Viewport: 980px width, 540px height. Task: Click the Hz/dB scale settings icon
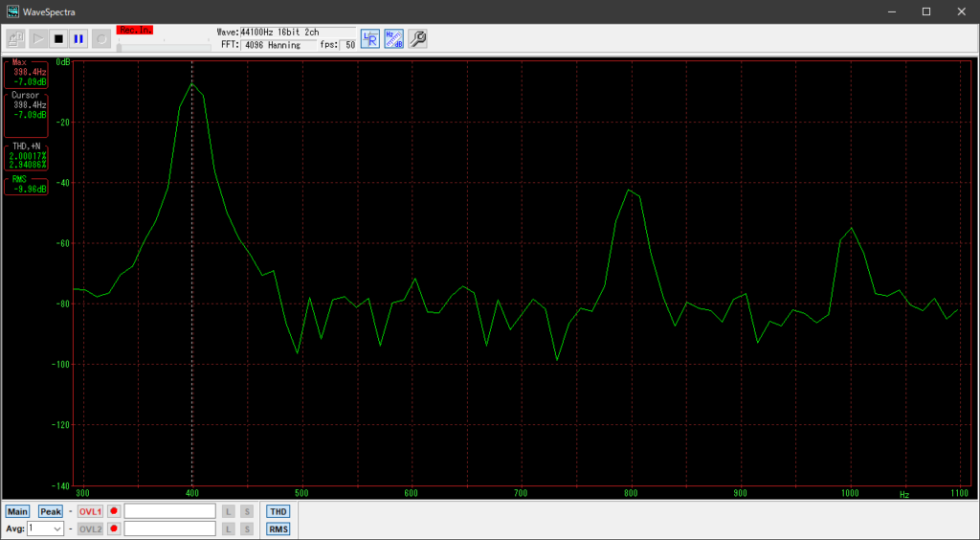point(393,38)
